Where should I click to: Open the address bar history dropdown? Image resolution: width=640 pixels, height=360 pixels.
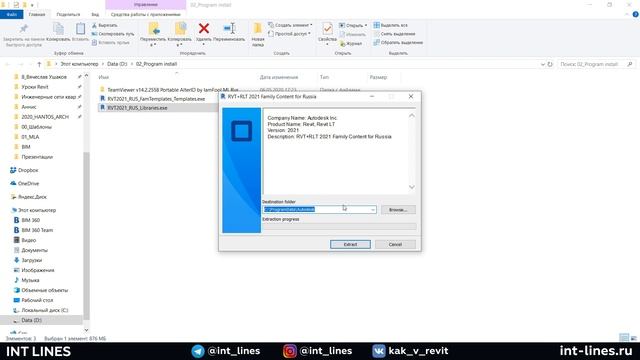[x=542, y=64]
